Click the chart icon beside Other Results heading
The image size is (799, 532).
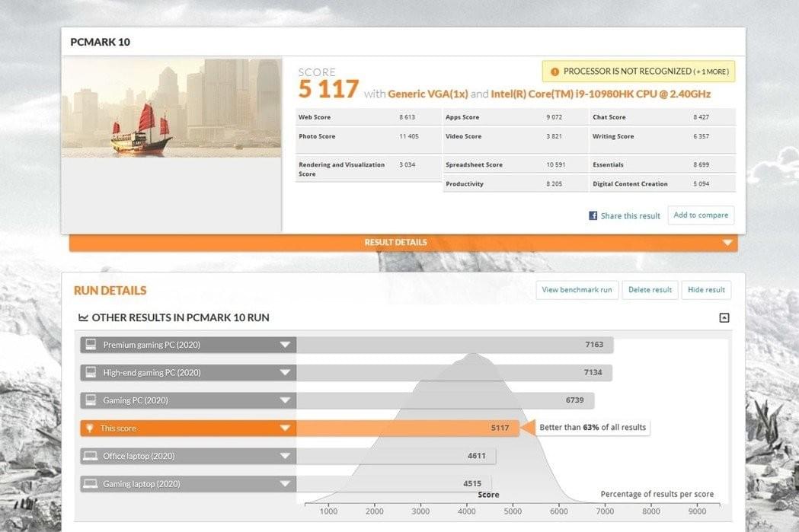click(83, 317)
